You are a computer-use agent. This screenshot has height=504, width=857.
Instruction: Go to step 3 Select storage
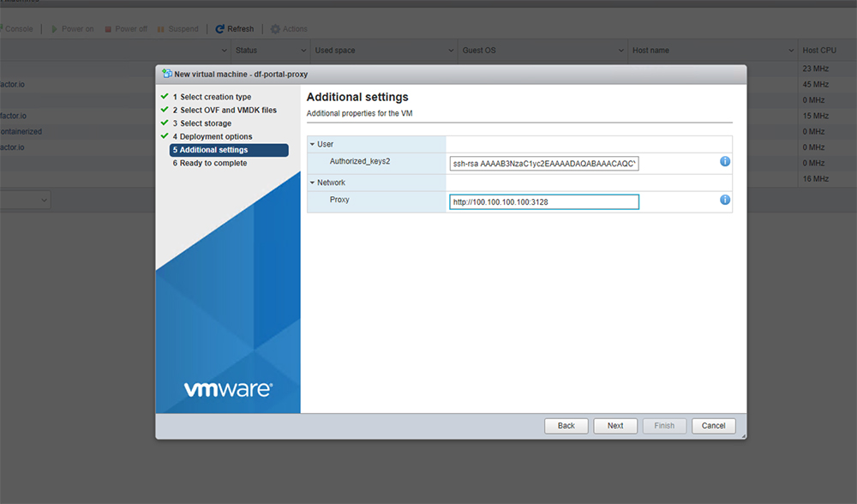coord(201,123)
